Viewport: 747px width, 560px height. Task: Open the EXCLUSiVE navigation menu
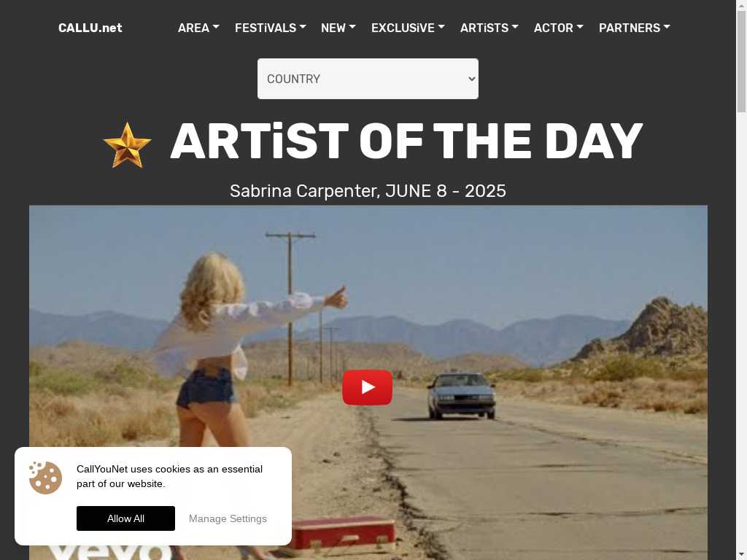coord(408,28)
